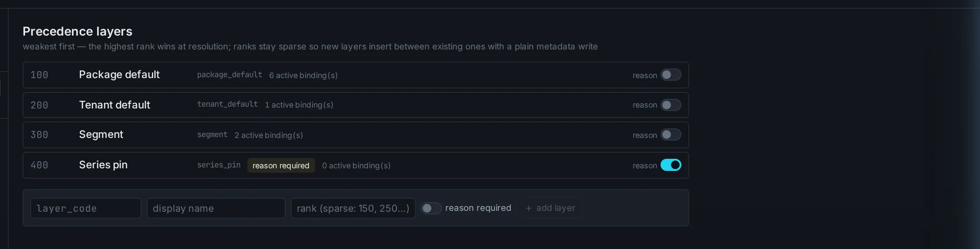980x249 pixels.
Task: Enable reason toggle for Package default
Action: click(671, 75)
